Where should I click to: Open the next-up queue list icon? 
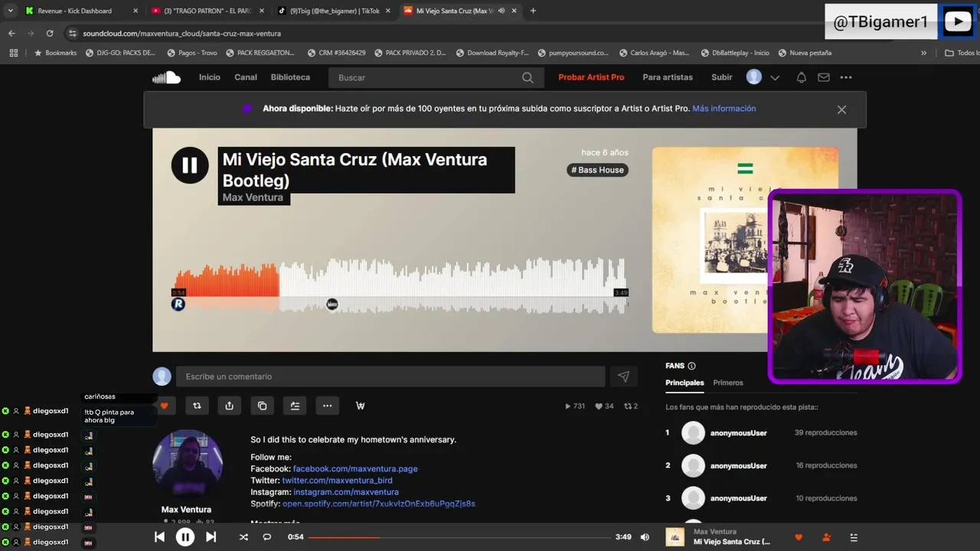click(854, 537)
